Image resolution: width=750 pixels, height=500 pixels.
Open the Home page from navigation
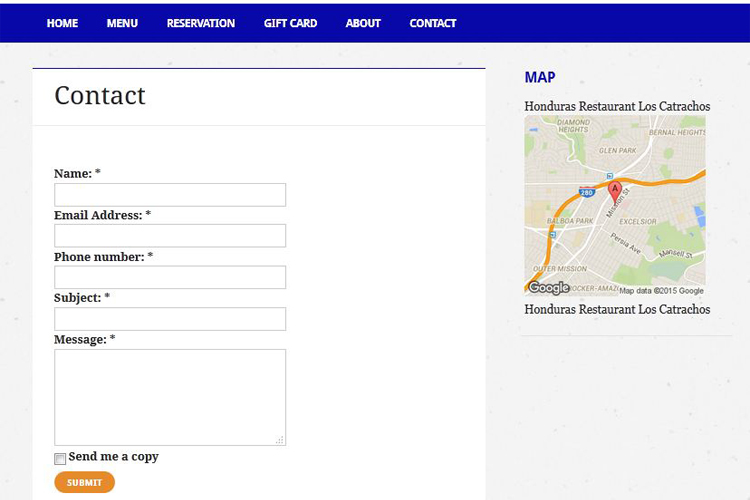[x=62, y=23]
